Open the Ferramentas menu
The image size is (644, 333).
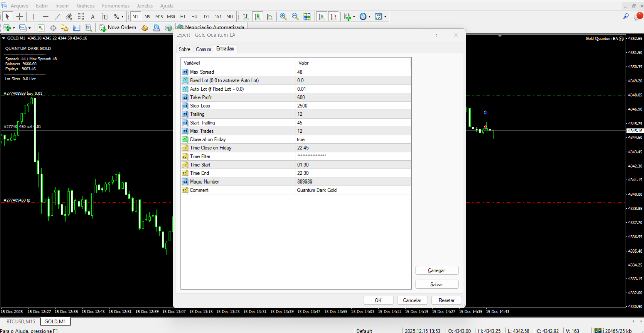click(x=116, y=6)
